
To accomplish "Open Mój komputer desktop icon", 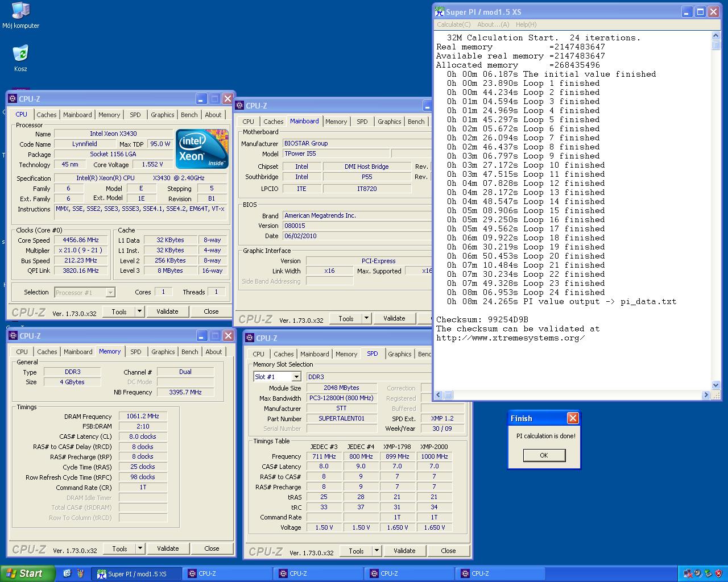I will [x=20, y=15].
